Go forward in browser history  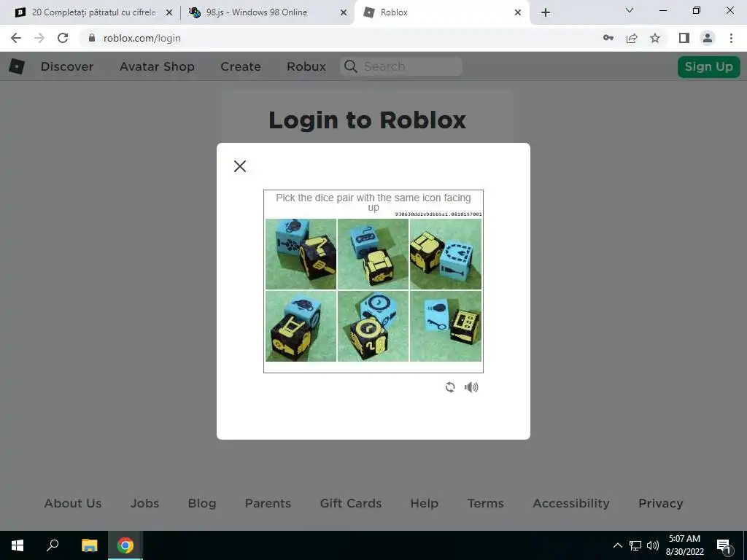click(39, 38)
